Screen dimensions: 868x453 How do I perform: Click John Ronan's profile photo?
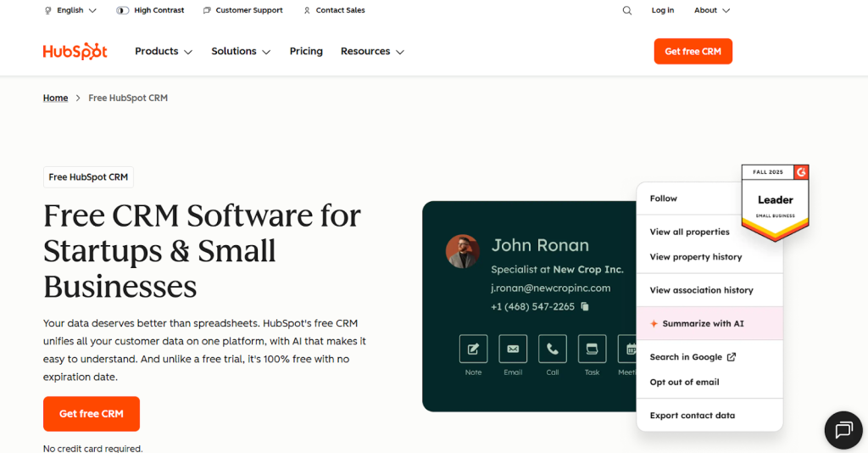[x=462, y=251]
